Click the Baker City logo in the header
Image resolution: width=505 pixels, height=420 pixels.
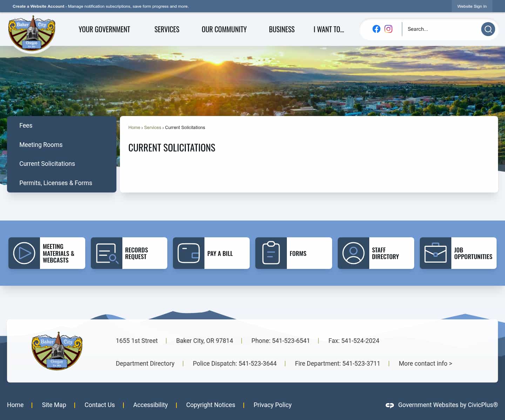click(x=32, y=33)
